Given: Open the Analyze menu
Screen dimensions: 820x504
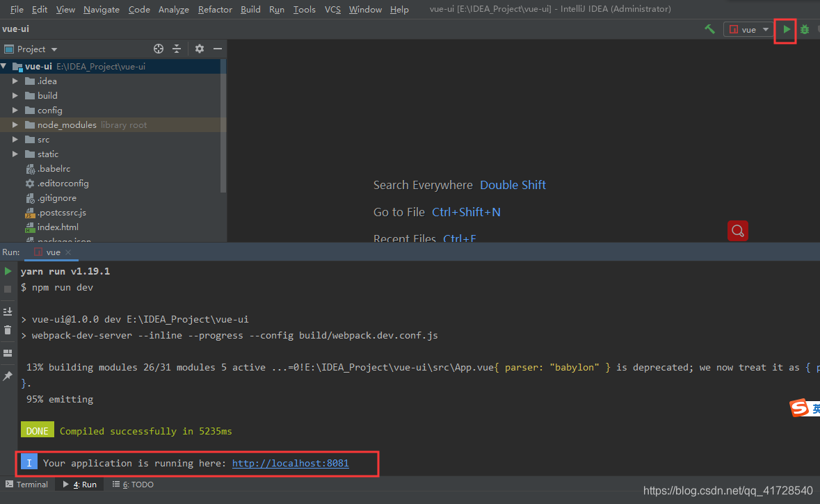Looking at the screenshot, I should point(174,10).
